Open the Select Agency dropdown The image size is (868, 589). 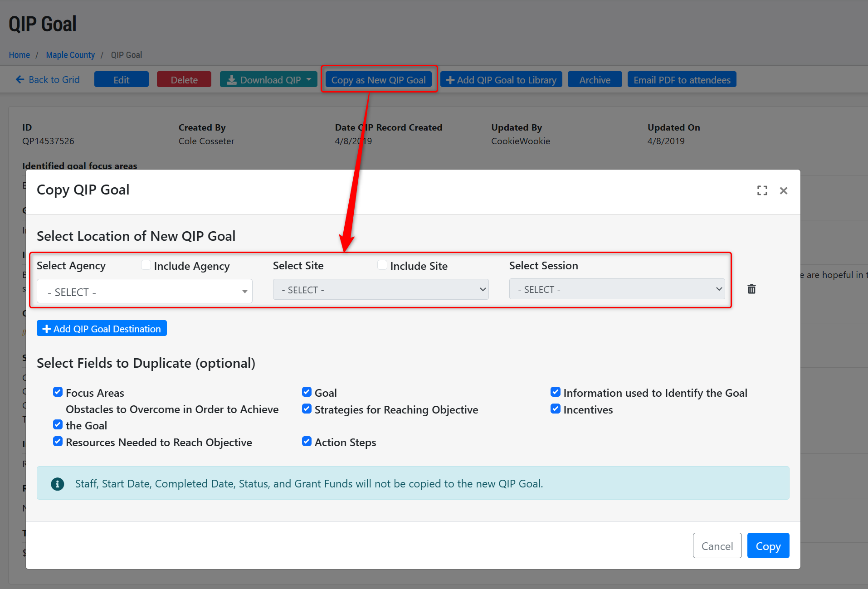[145, 291]
